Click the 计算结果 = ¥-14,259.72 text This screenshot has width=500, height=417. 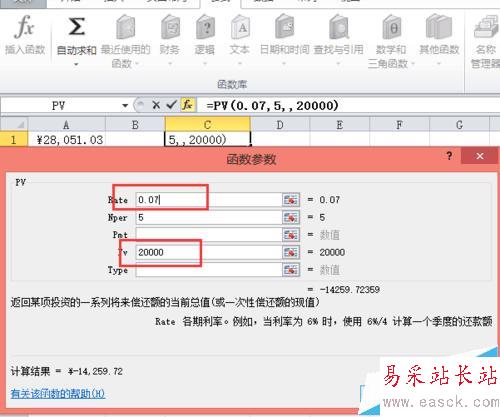(x=67, y=371)
